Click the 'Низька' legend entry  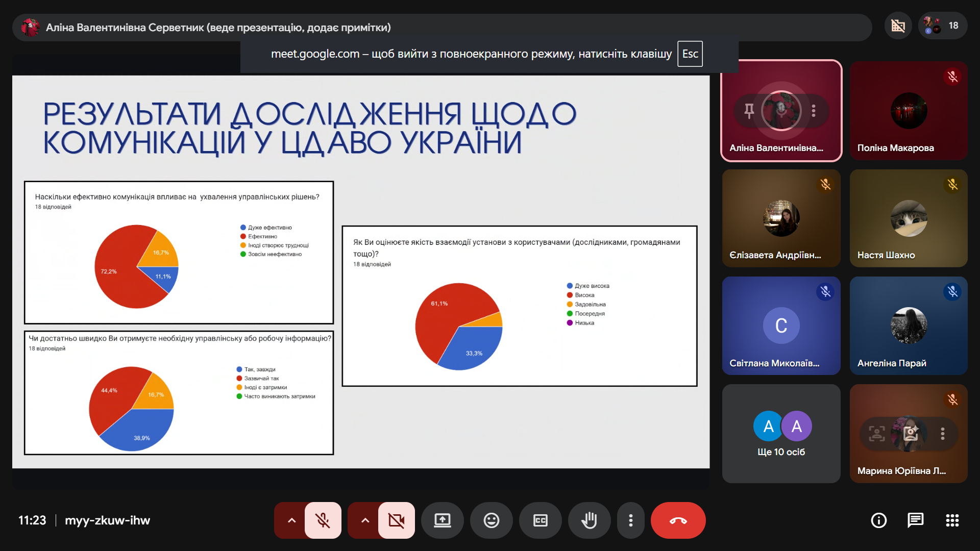point(580,323)
